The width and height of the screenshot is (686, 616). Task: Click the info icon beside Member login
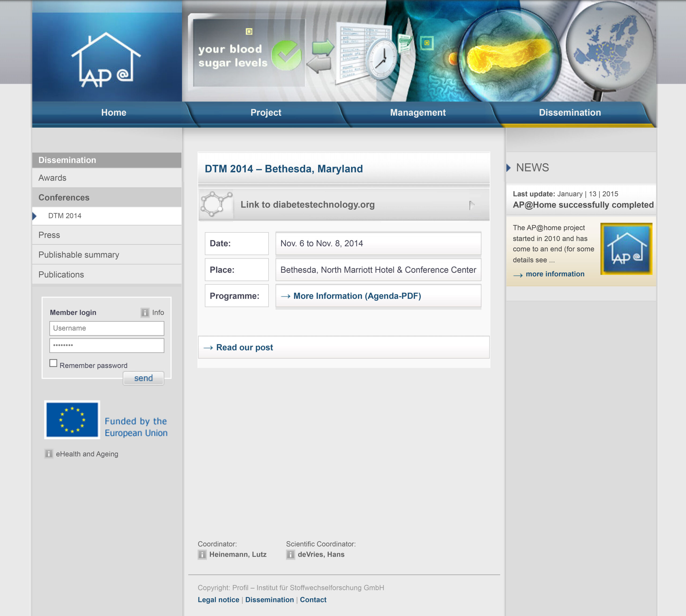click(x=145, y=312)
